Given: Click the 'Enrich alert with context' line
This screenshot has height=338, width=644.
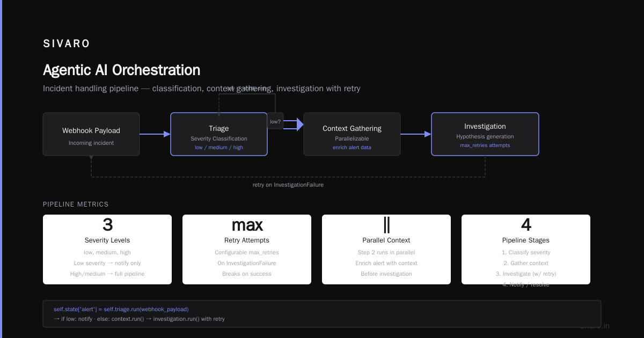Looking at the screenshot, I should point(386,263).
